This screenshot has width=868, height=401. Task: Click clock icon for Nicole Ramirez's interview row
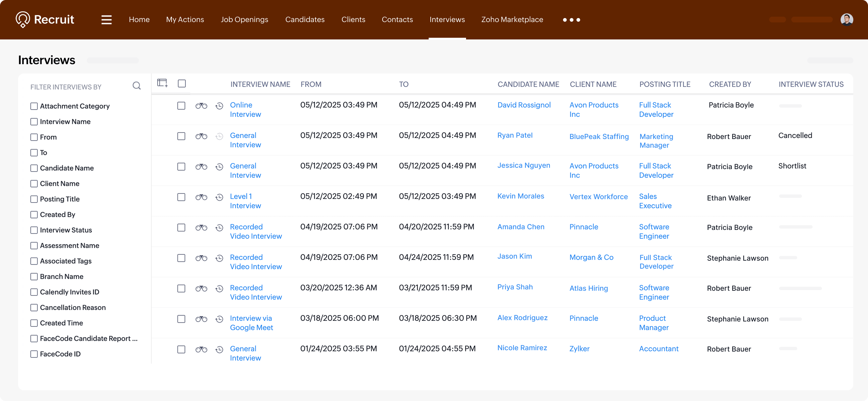(219, 350)
